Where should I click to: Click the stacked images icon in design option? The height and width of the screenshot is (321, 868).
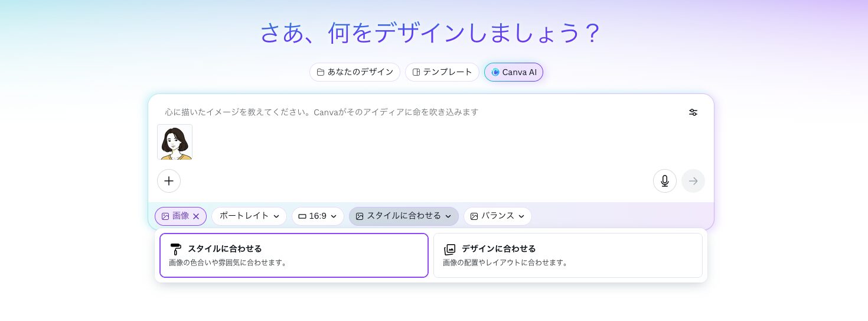point(450,249)
